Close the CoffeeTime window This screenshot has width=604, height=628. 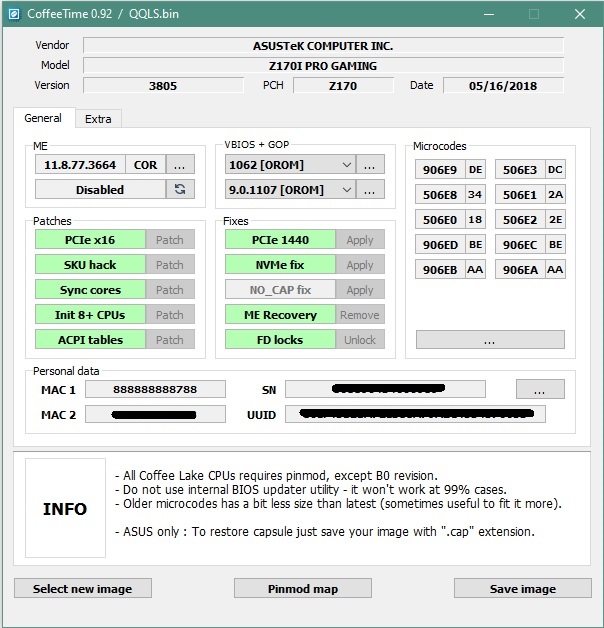pos(580,14)
